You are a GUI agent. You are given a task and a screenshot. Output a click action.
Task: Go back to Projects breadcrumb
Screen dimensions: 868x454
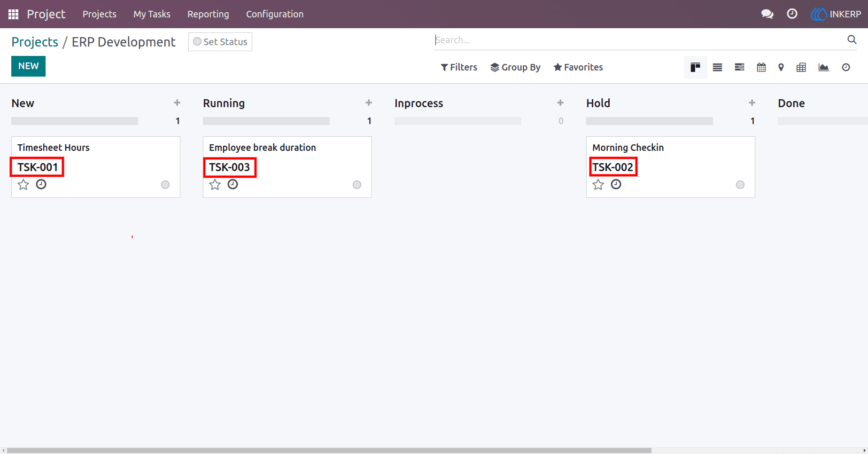click(x=35, y=42)
